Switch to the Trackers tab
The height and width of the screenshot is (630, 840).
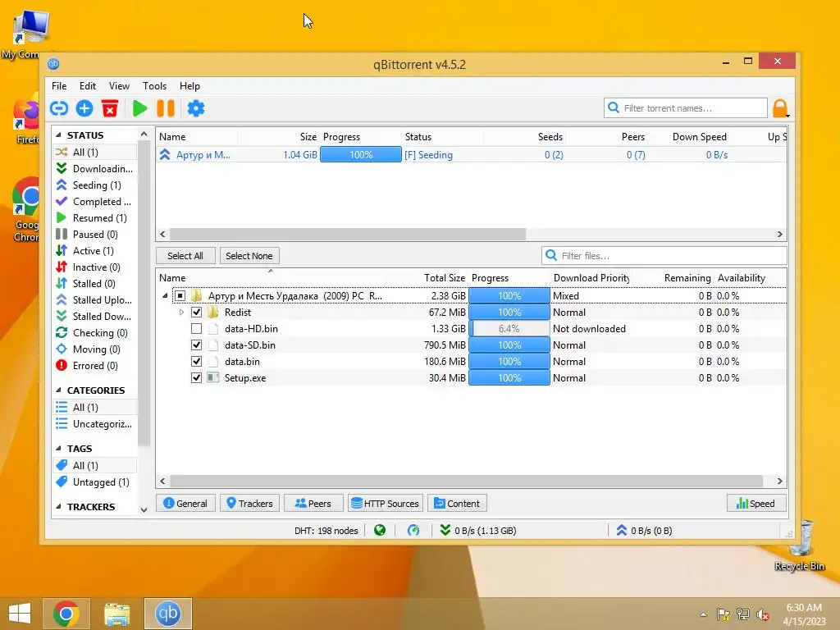(x=249, y=504)
